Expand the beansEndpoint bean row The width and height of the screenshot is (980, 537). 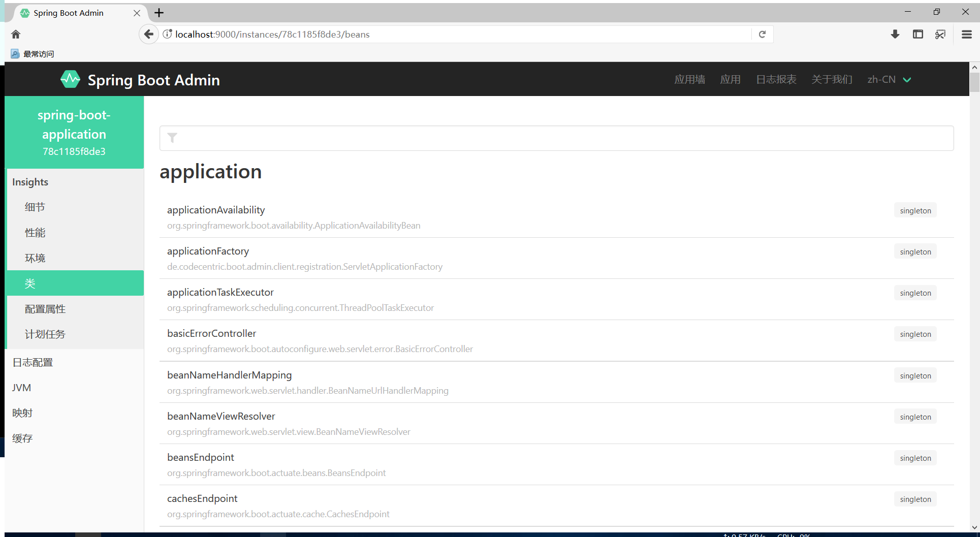(x=556, y=464)
